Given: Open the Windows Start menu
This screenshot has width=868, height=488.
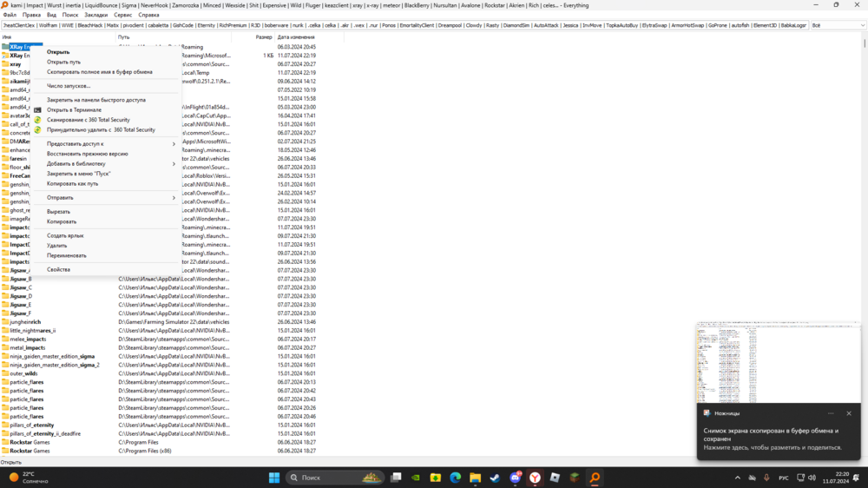Looking at the screenshot, I should pyautogui.click(x=274, y=478).
